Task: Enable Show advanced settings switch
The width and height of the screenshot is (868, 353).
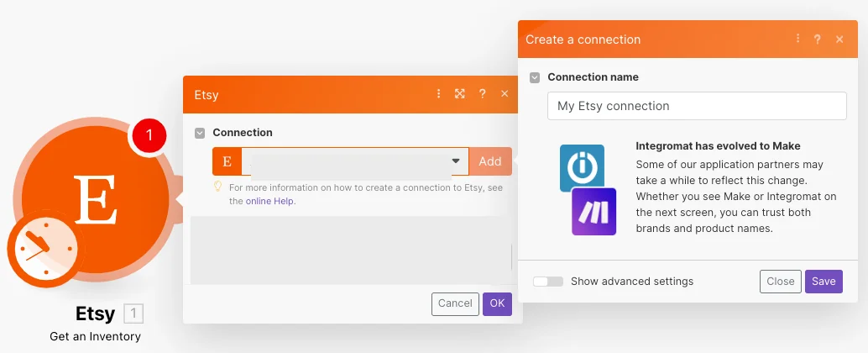Action: (x=548, y=282)
